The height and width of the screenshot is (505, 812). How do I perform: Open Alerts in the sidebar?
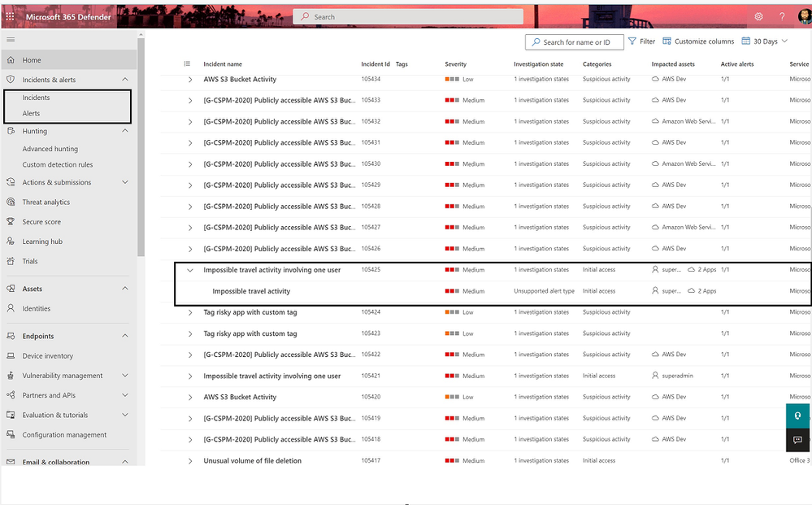click(x=31, y=113)
